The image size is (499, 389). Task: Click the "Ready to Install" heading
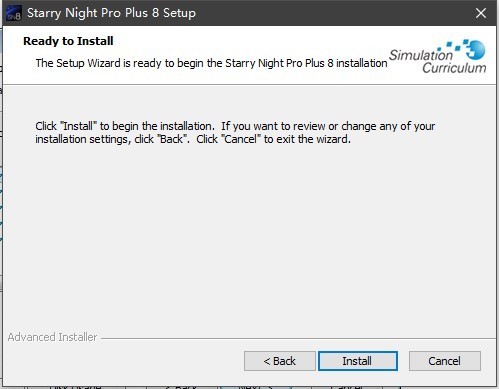[68, 41]
